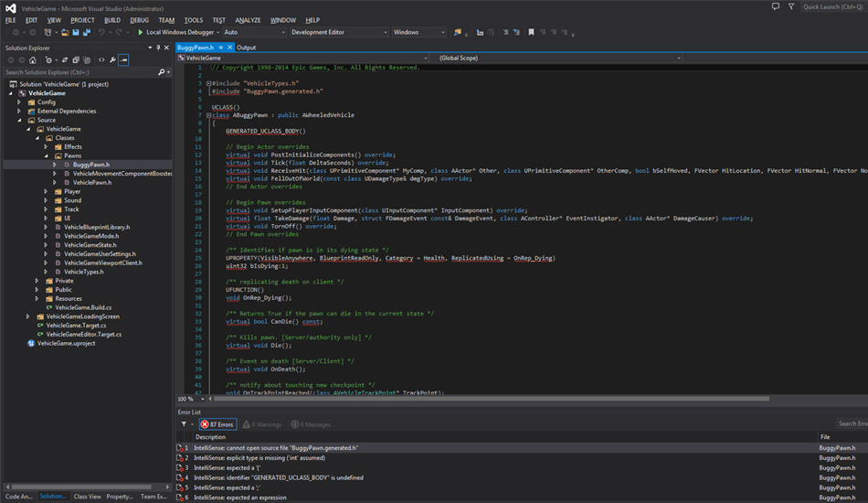Click the notifications filter icon in title bar
The height and width of the screenshot is (503, 868).
791,6
